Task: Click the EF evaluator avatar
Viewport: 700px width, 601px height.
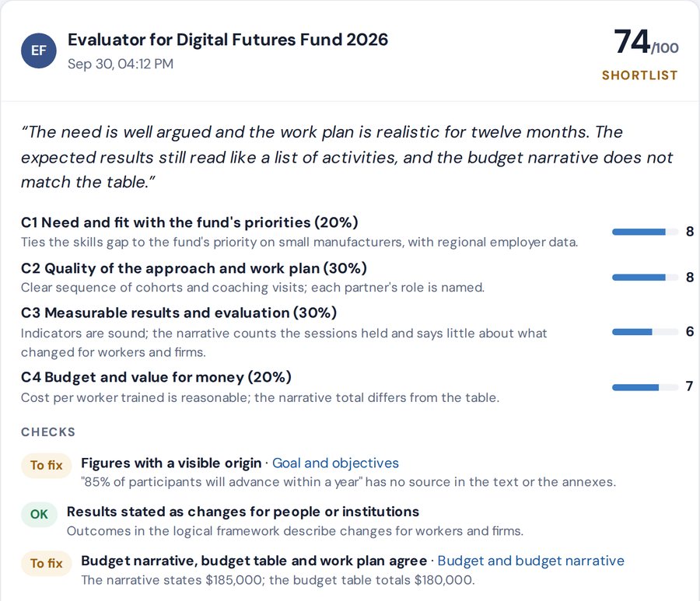Action: click(39, 51)
